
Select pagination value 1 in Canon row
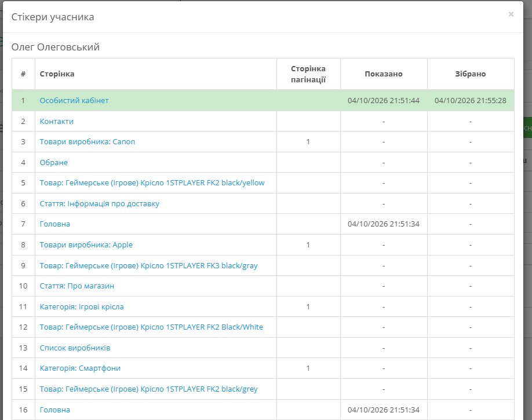[x=308, y=142]
